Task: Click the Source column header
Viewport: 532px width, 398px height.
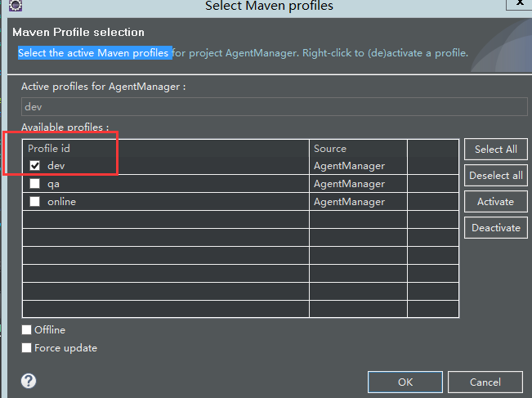Action: click(358, 149)
